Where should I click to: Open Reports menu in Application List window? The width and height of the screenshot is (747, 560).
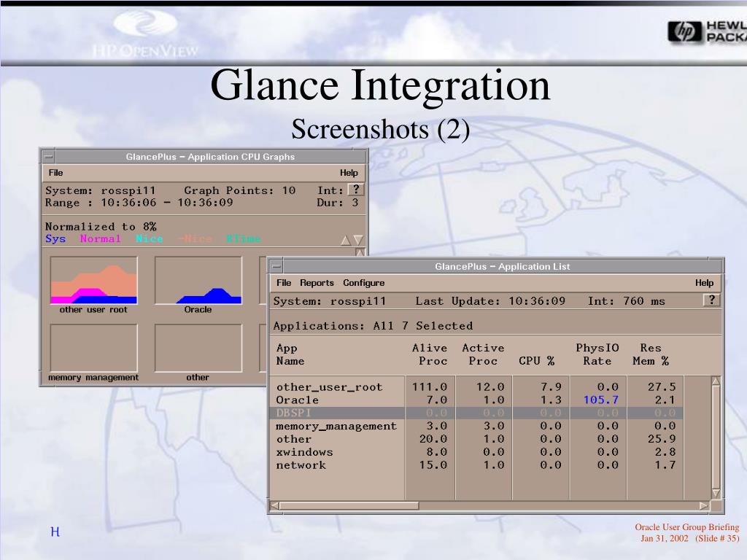point(317,283)
